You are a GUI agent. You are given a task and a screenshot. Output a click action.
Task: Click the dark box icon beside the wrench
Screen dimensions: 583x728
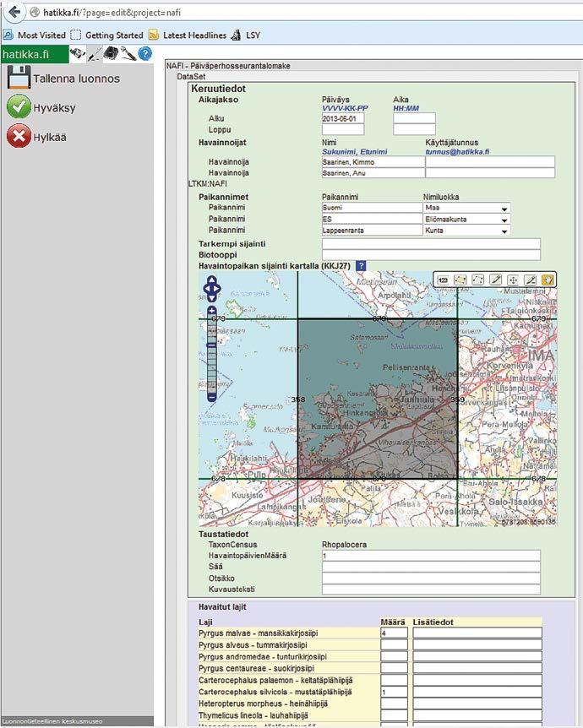pos(111,54)
